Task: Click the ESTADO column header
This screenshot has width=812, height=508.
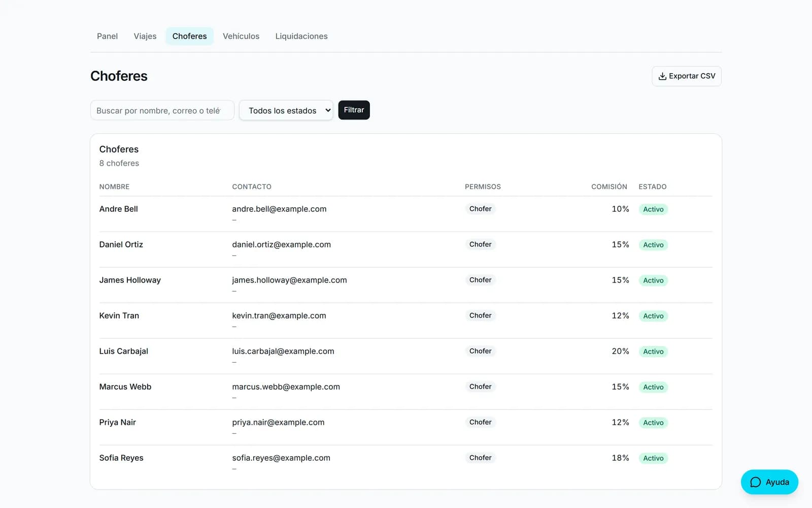Action: click(x=653, y=186)
